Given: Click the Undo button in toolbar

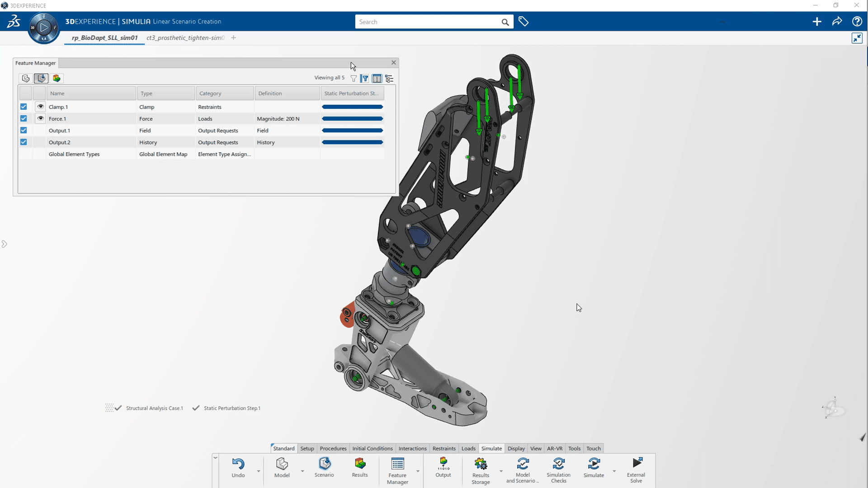Looking at the screenshot, I should 238,467.
